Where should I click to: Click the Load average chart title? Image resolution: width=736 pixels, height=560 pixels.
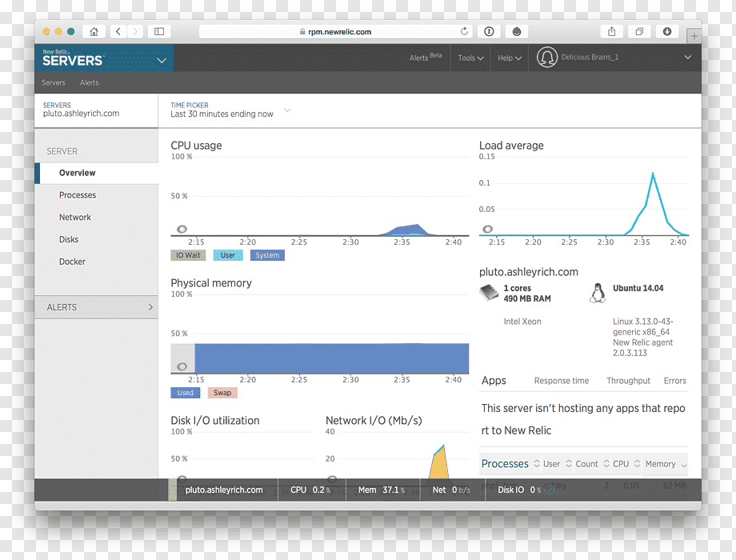pos(511,146)
